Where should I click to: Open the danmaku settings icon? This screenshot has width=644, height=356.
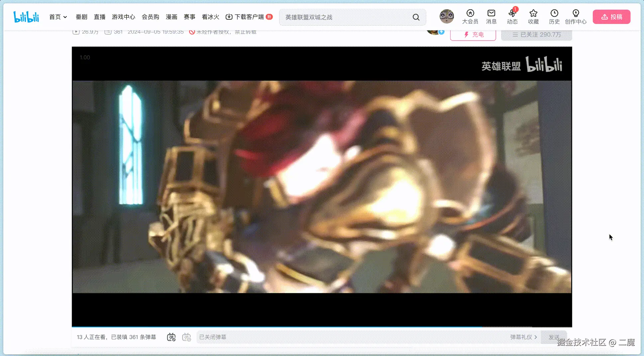(187, 337)
